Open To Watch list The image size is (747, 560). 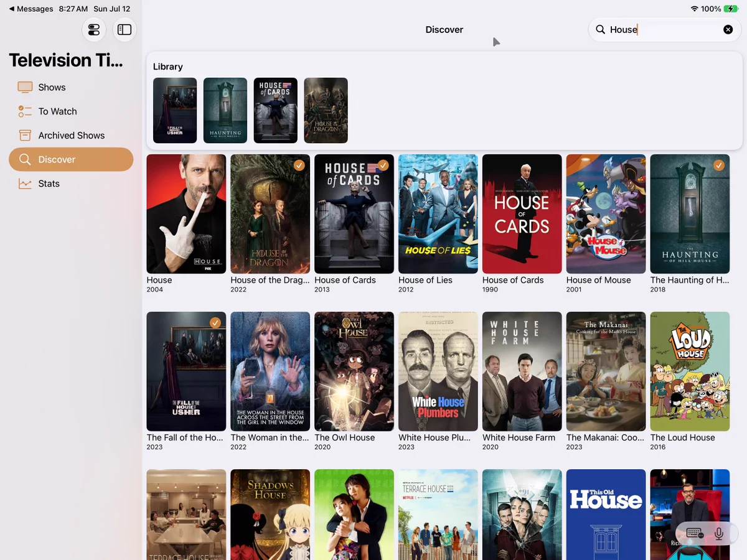(x=71, y=111)
